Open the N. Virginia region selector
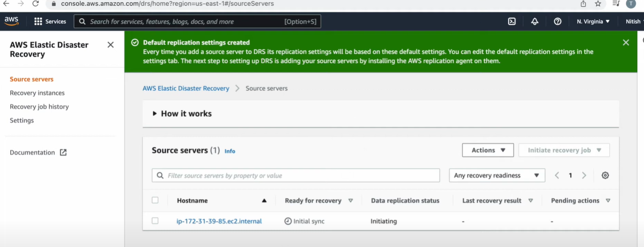The height and width of the screenshot is (247, 644). tap(593, 22)
